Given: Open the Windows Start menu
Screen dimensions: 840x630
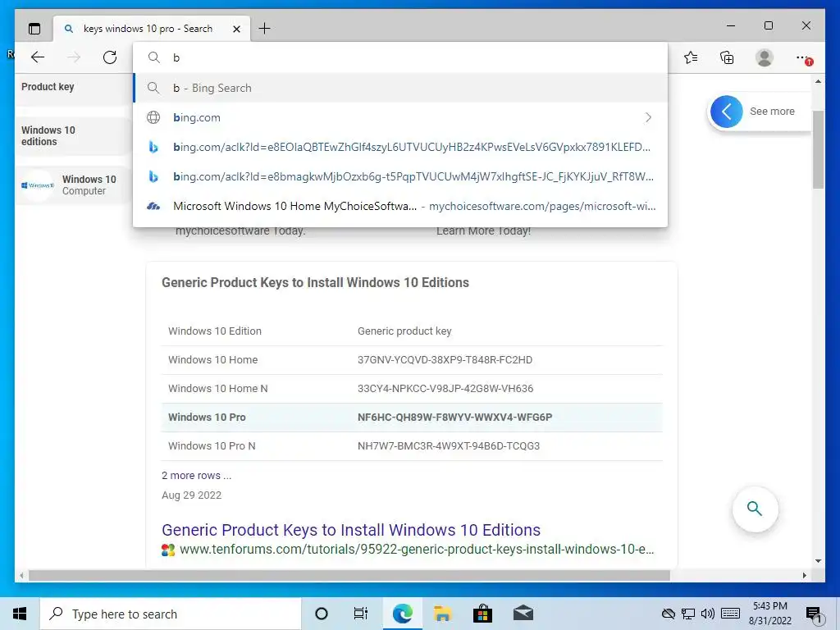Looking at the screenshot, I should (20, 614).
